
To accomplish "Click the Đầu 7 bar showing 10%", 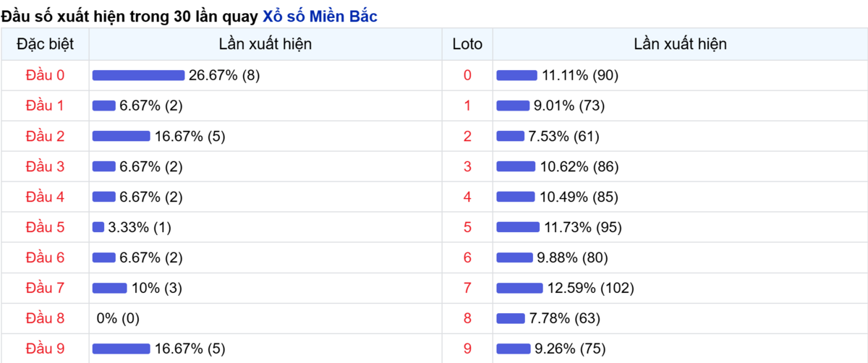I will point(110,288).
